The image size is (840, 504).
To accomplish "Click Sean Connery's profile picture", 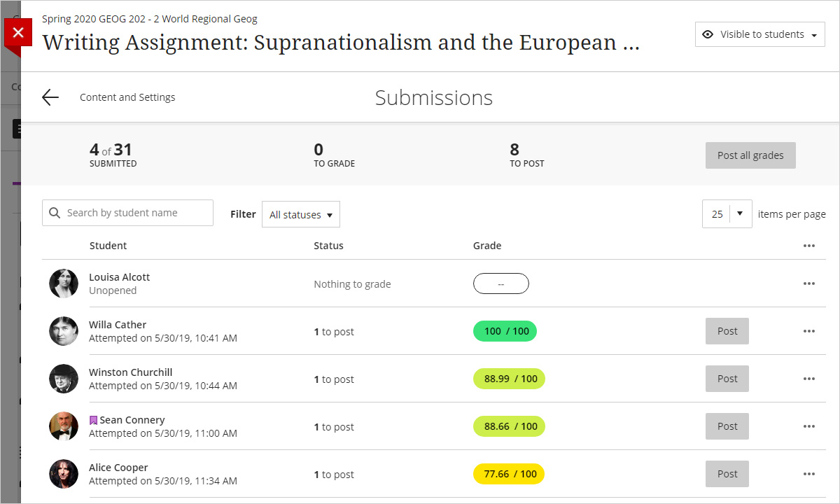I will point(64,426).
